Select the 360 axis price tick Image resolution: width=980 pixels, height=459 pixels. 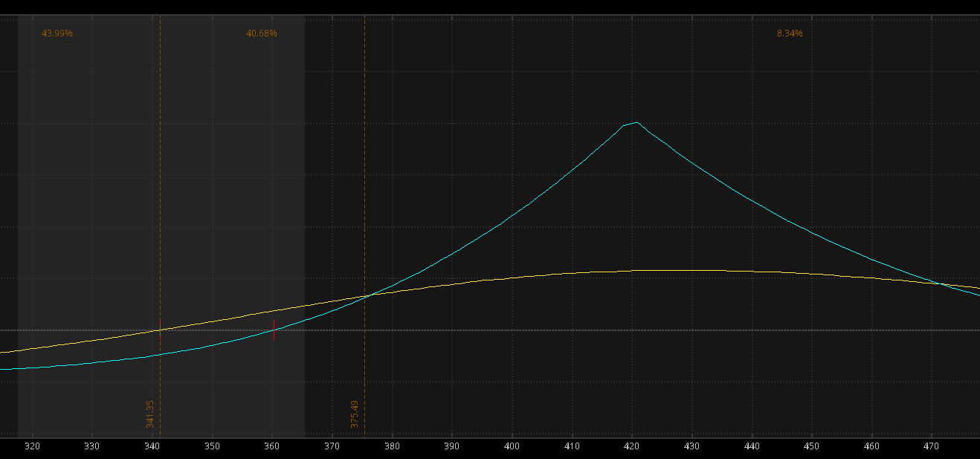click(x=271, y=446)
